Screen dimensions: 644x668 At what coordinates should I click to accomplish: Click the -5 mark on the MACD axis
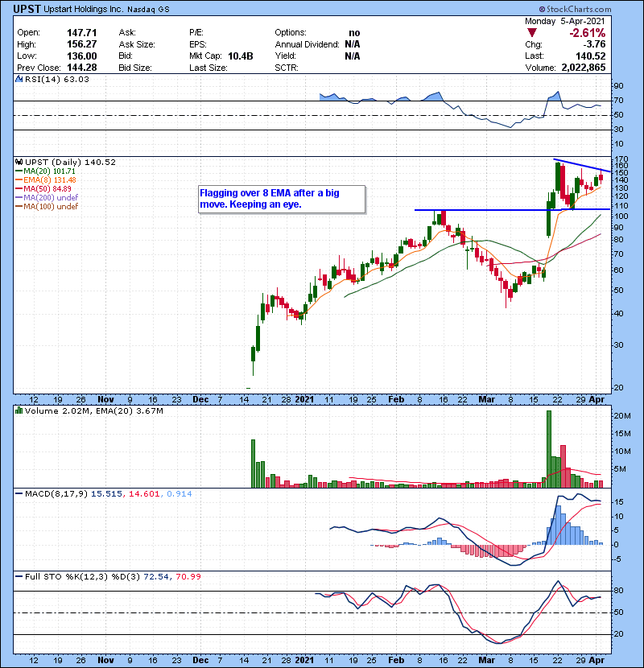pos(618,559)
